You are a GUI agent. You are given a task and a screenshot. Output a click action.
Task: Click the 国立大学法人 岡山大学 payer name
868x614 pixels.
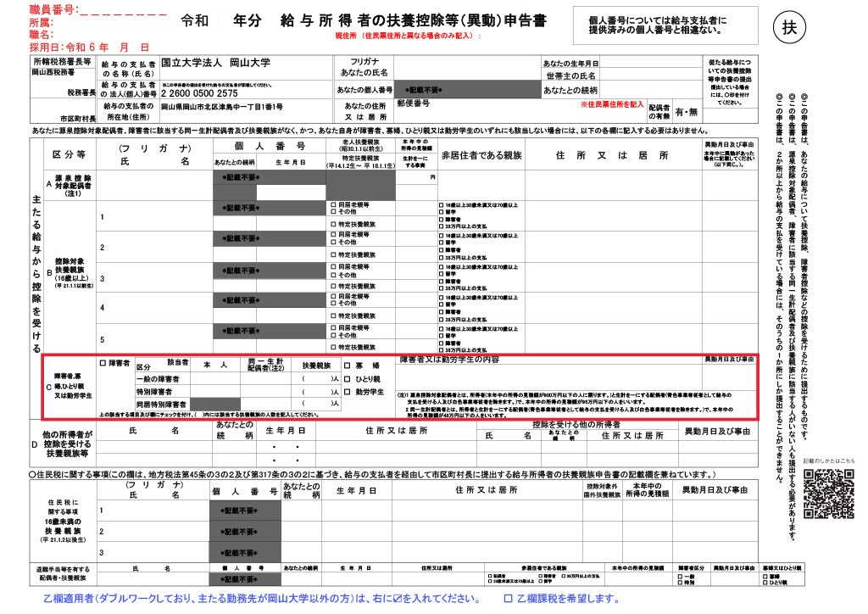click(x=216, y=63)
